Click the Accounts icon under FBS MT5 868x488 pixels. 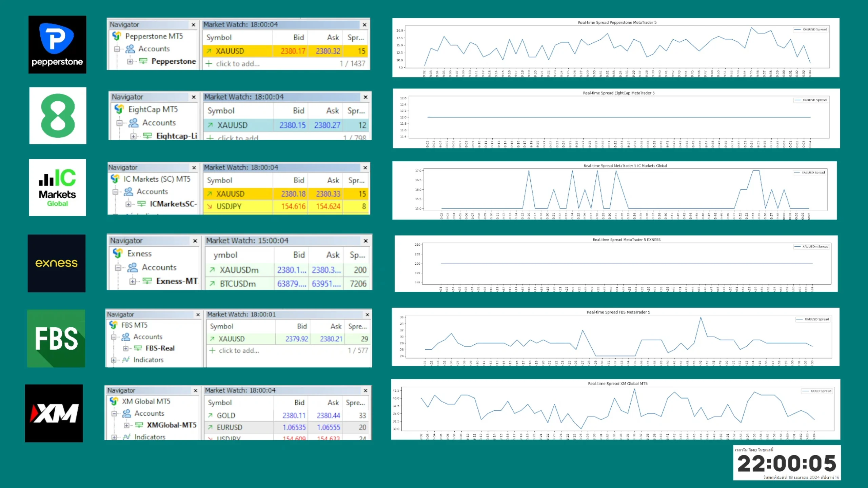click(126, 337)
